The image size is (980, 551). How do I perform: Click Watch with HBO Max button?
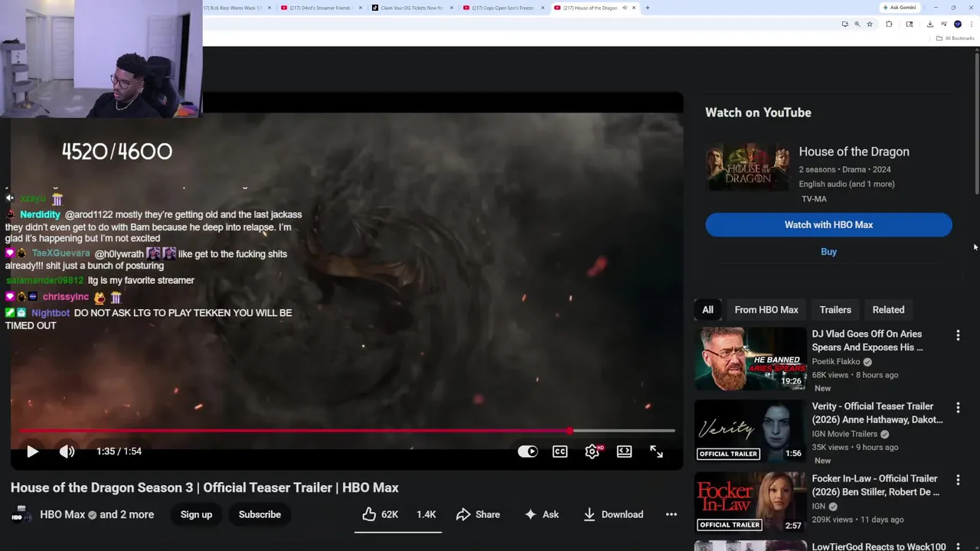pos(828,225)
